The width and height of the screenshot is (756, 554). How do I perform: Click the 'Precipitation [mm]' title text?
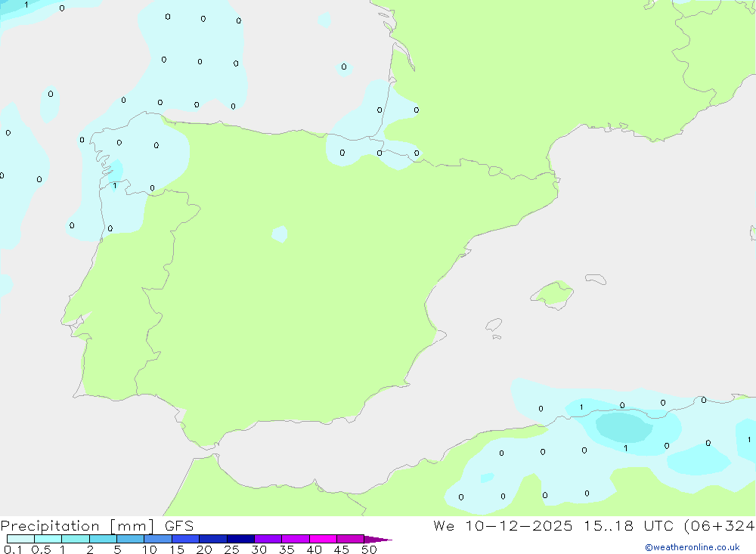tap(77, 526)
